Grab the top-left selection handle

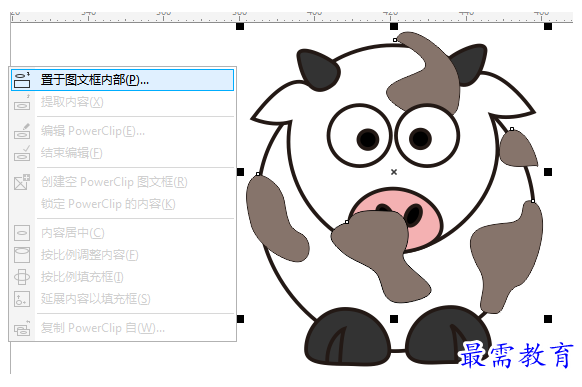click(240, 26)
